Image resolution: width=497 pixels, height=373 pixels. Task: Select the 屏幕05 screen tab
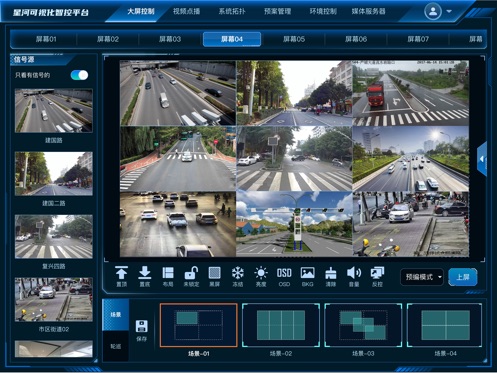294,39
